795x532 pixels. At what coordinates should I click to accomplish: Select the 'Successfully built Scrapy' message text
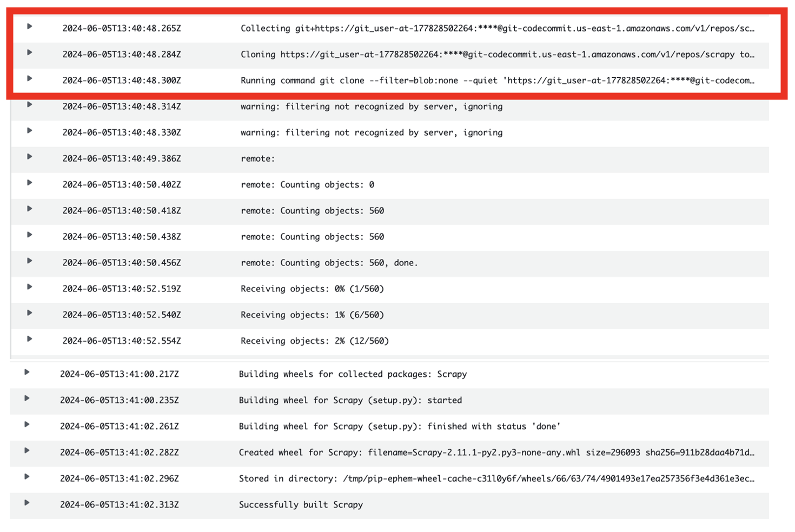tap(301, 504)
